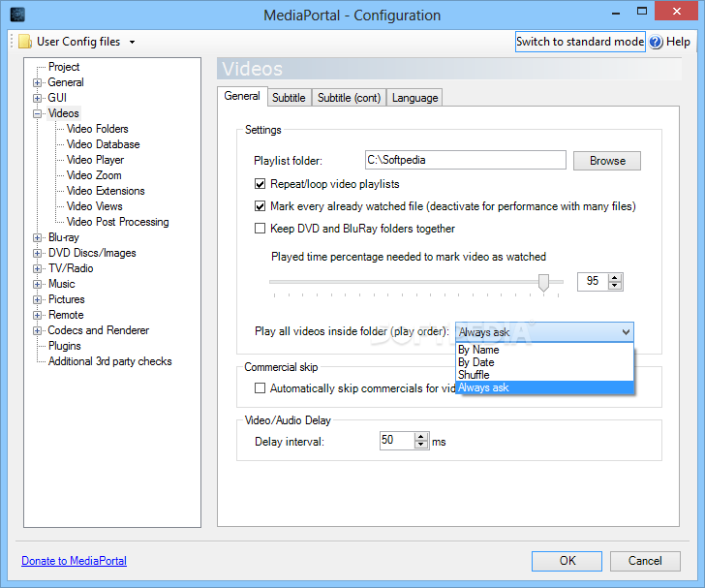Switch to the Subtitle tab
The width and height of the screenshot is (705, 588).
click(289, 98)
